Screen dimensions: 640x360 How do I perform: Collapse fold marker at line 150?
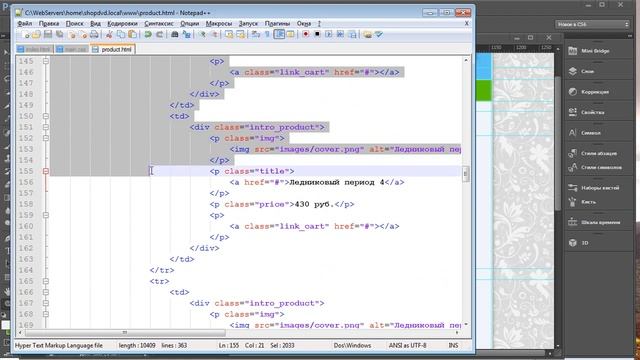click(x=46, y=116)
